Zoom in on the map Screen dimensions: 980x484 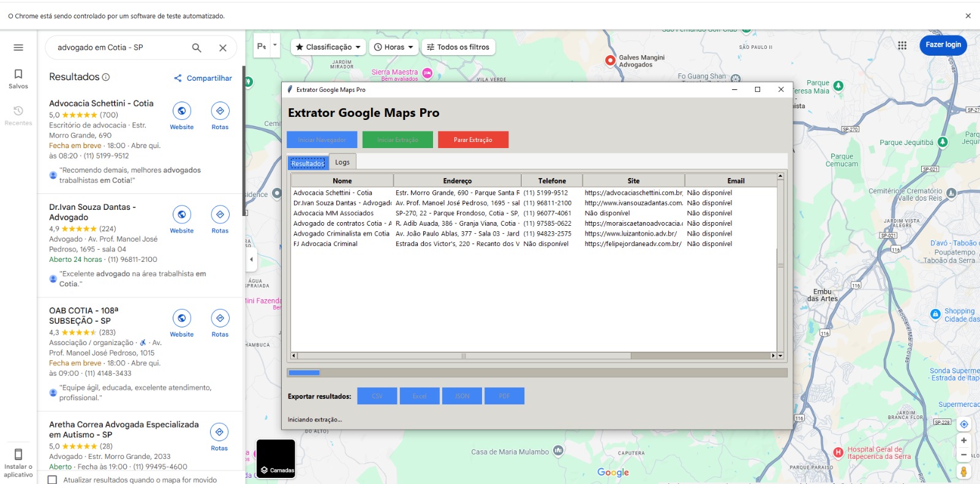[963, 441]
